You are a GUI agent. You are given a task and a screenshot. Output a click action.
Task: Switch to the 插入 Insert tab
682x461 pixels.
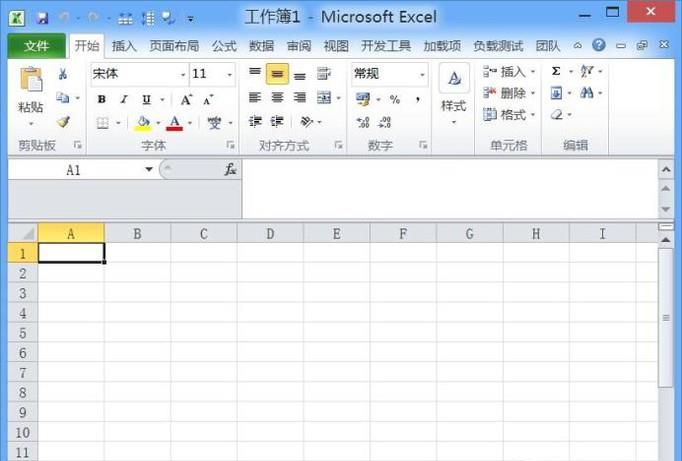[x=124, y=46]
